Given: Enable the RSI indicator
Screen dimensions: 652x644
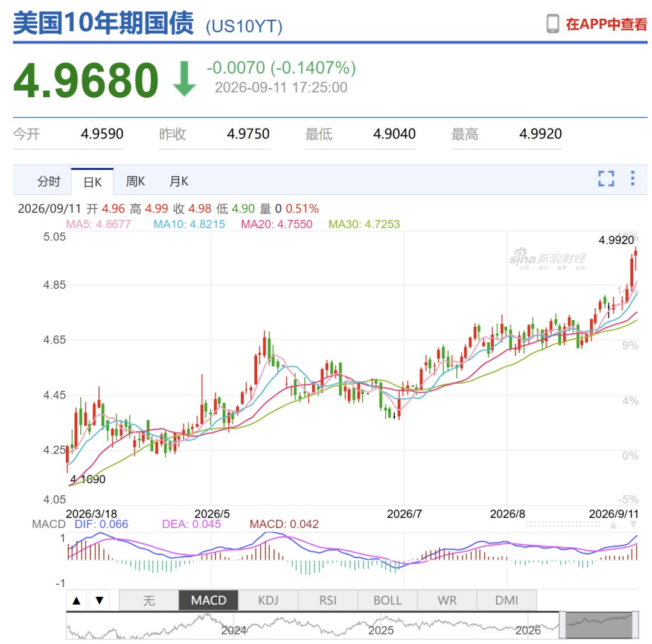Looking at the screenshot, I should click(328, 601).
